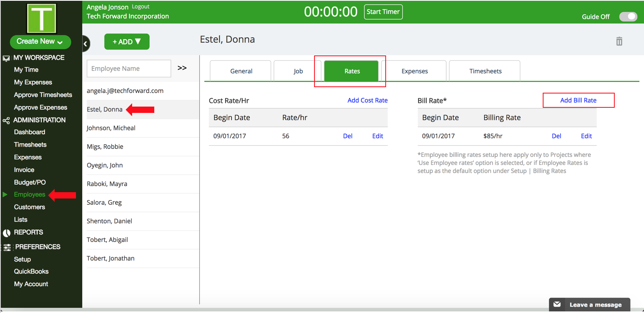Image resolution: width=644 pixels, height=313 pixels.
Task: Click the envelope icon in Leave a message
Action: 557,304
